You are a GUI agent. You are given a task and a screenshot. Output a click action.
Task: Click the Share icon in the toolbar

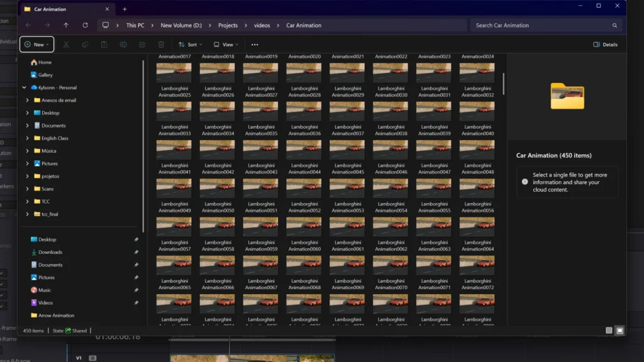(x=142, y=45)
